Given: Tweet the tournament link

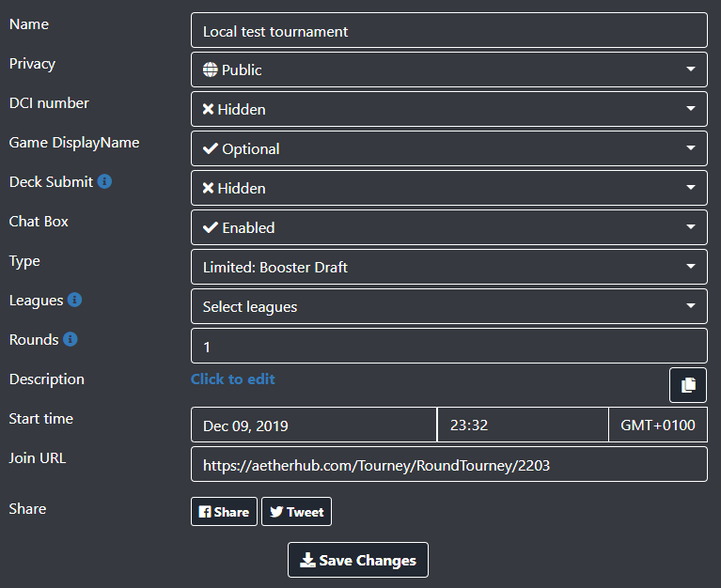Looking at the screenshot, I should (x=296, y=512).
